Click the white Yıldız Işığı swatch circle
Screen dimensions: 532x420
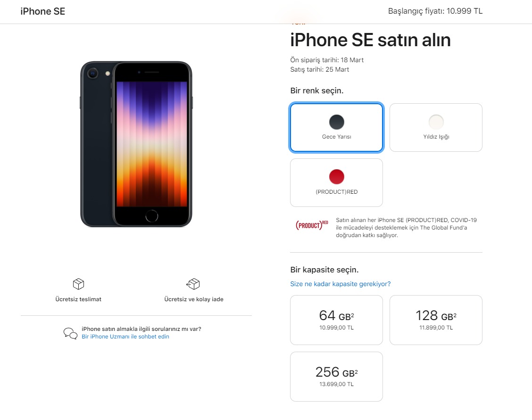click(436, 122)
